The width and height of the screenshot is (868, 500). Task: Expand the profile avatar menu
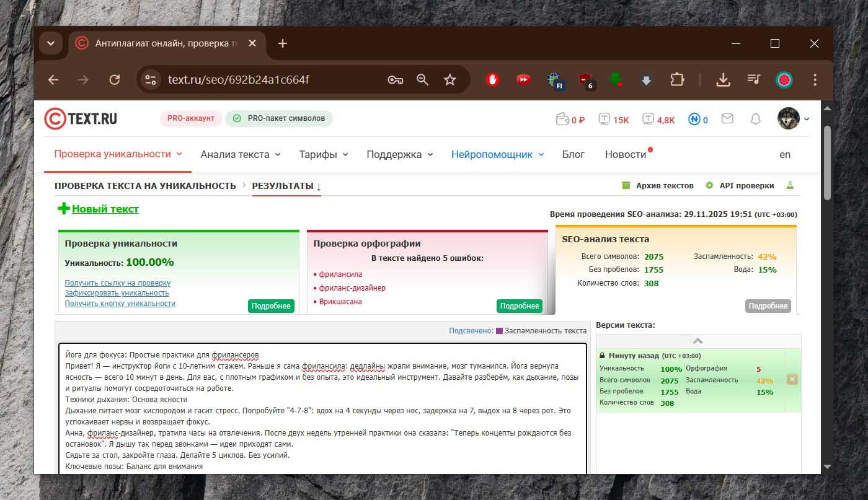(793, 119)
